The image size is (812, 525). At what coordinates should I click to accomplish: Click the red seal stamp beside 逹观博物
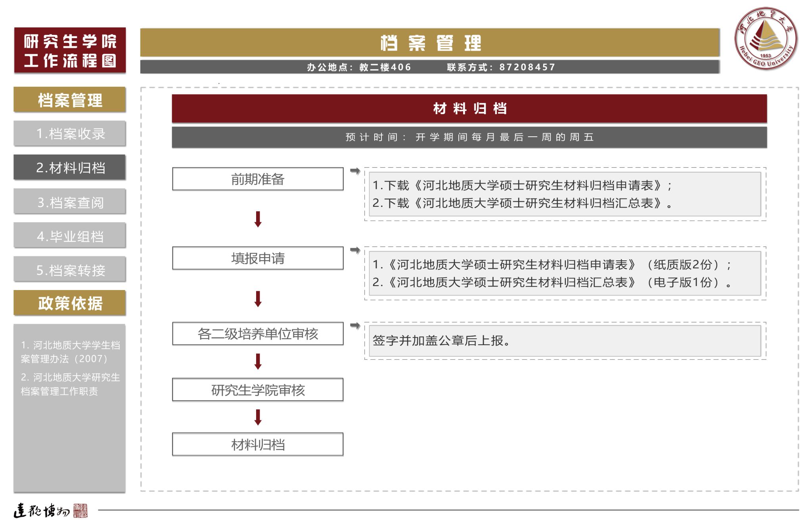tap(80, 511)
